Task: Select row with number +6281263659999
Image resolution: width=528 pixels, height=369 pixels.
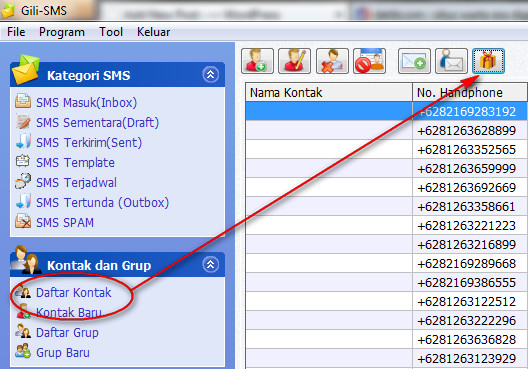Action: (x=387, y=168)
